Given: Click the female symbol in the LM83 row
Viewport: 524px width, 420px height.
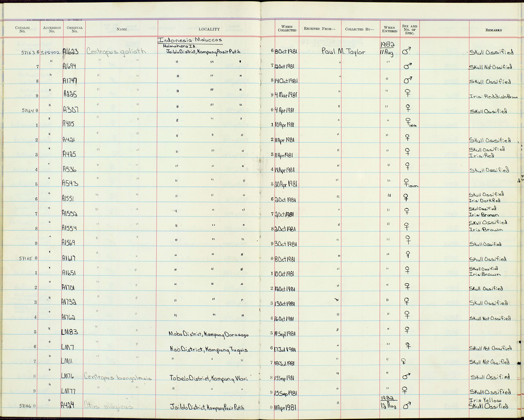Looking at the screenshot, I should tap(407, 330).
